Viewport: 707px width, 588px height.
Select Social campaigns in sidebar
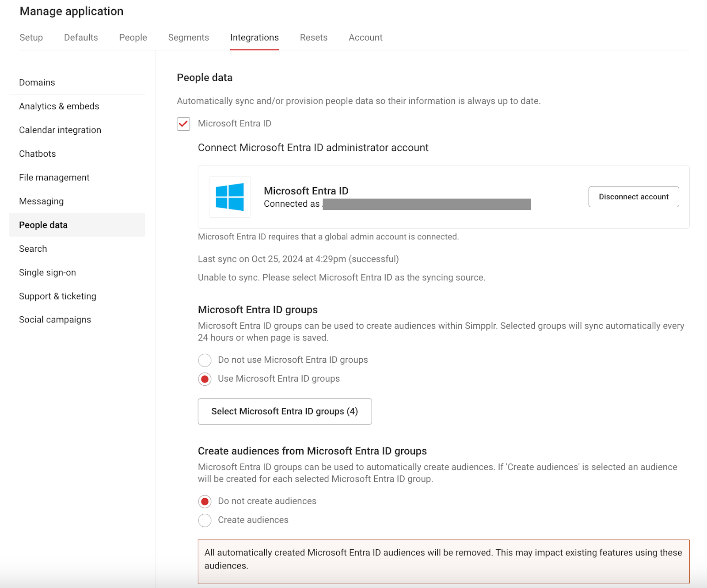77,320
